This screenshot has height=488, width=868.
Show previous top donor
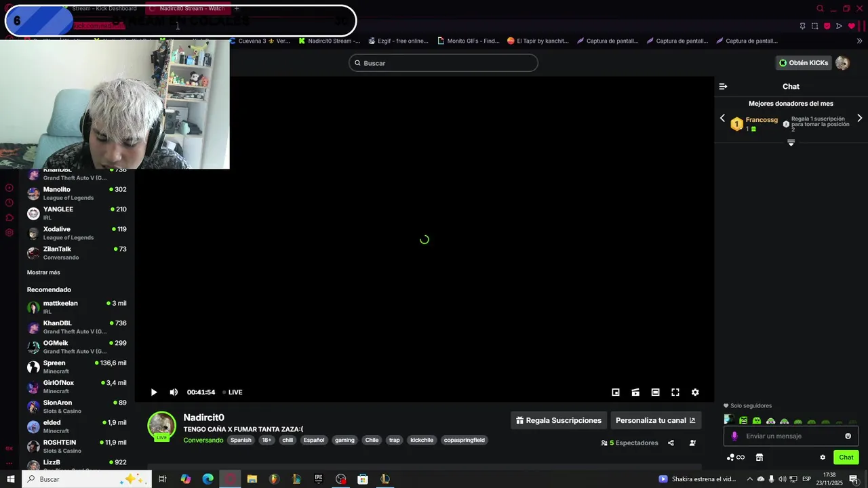click(722, 118)
